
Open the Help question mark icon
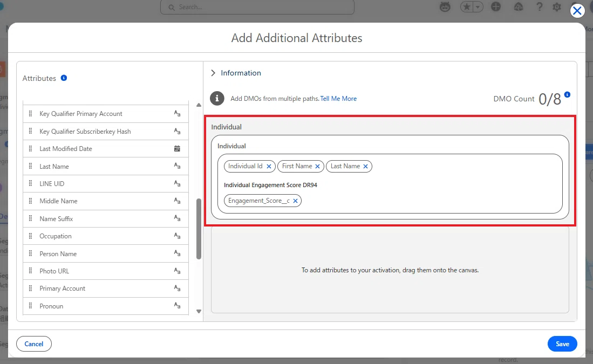coord(539,7)
